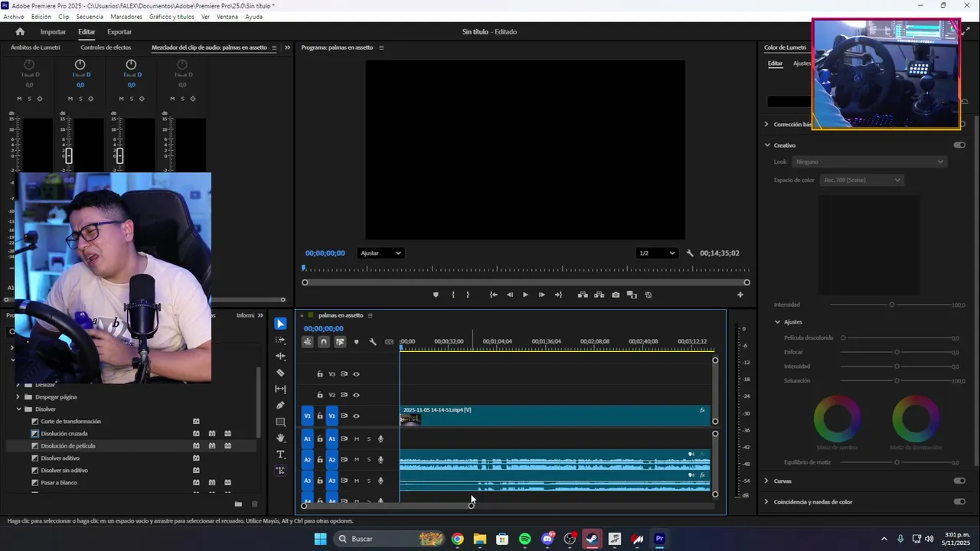Collapse the Creativo section
980x551 pixels.
(x=766, y=145)
